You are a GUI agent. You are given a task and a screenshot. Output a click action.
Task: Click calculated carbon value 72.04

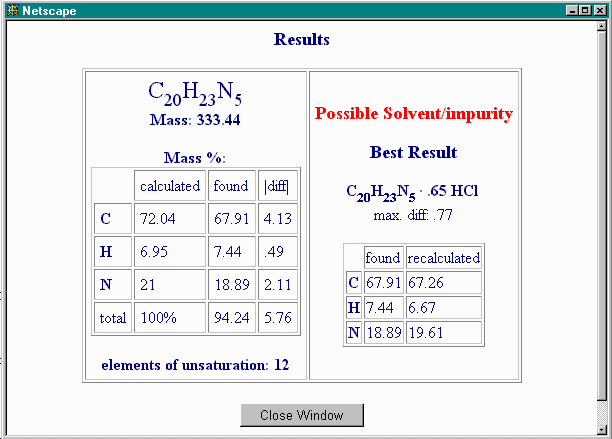point(170,219)
